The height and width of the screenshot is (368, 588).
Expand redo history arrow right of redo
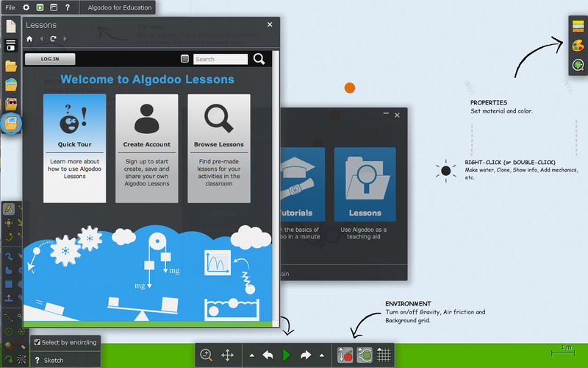[x=322, y=355]
